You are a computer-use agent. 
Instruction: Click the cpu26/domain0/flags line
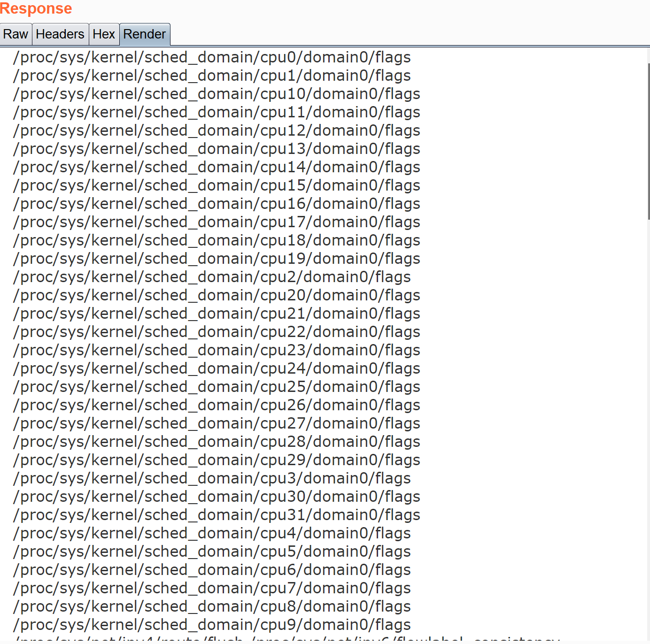pyautogui.click(x=217, y=405)
